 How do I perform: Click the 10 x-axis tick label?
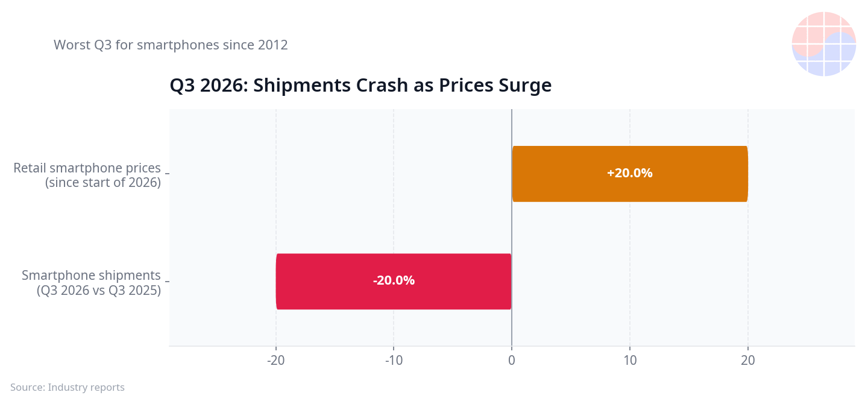[630, 360]
